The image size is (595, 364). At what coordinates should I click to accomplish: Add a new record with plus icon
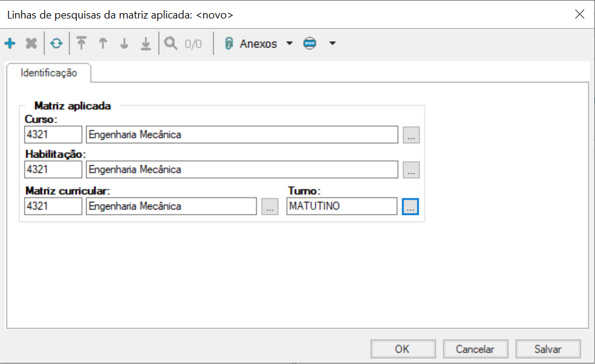pos(10,44)
